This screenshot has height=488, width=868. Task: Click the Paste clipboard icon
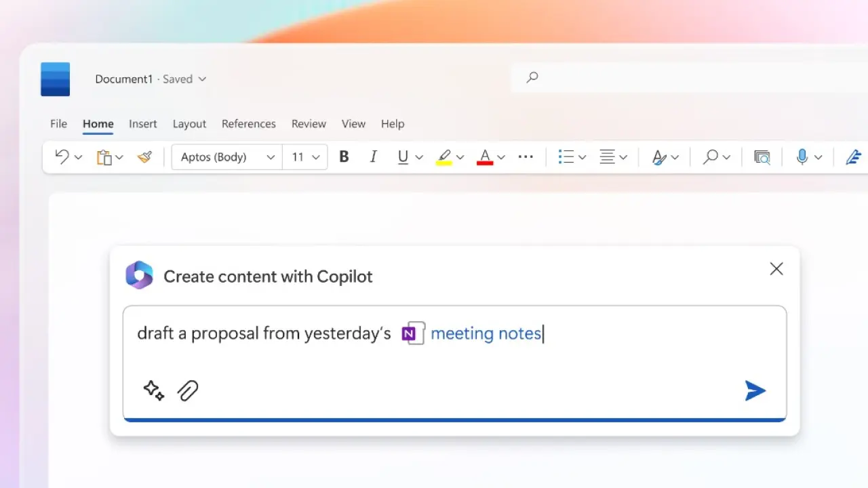pos(104,157)
